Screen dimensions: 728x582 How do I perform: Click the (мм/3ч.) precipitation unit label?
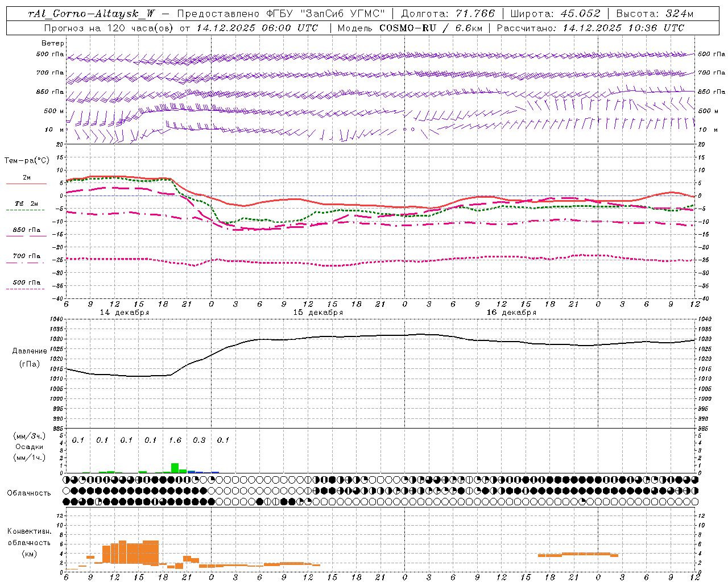[29, 436]
